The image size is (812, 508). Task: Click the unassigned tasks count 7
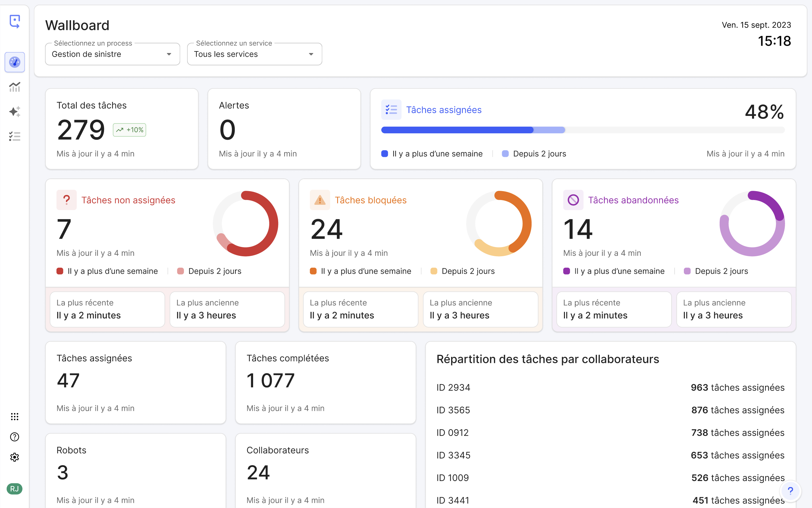point(64,229)
